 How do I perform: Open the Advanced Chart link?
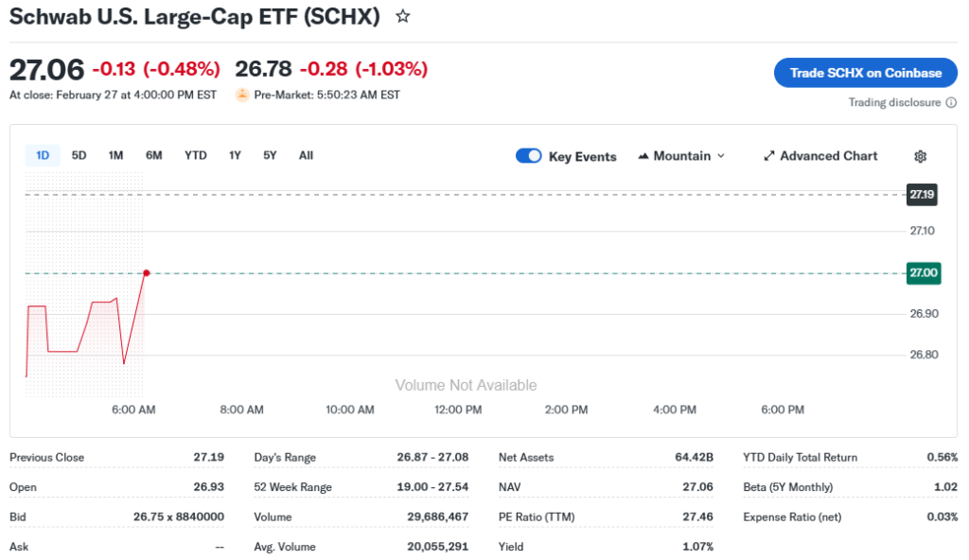point(828,156)
